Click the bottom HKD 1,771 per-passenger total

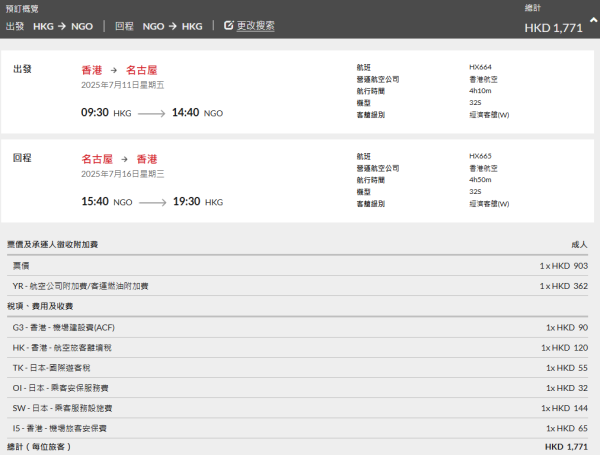click(x=566, y=447)
